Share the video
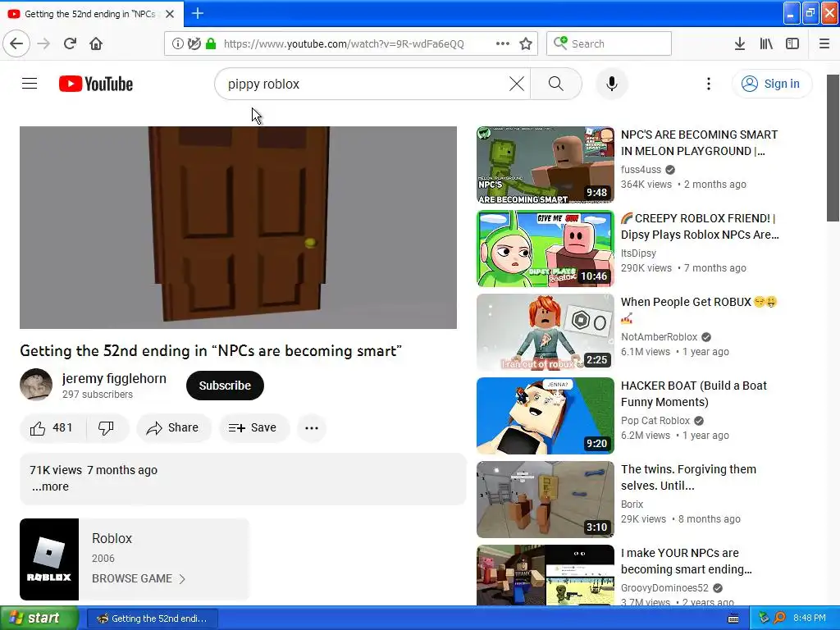Image resolution: width=840 pixels, height=630 pixels. pos(174,427)
